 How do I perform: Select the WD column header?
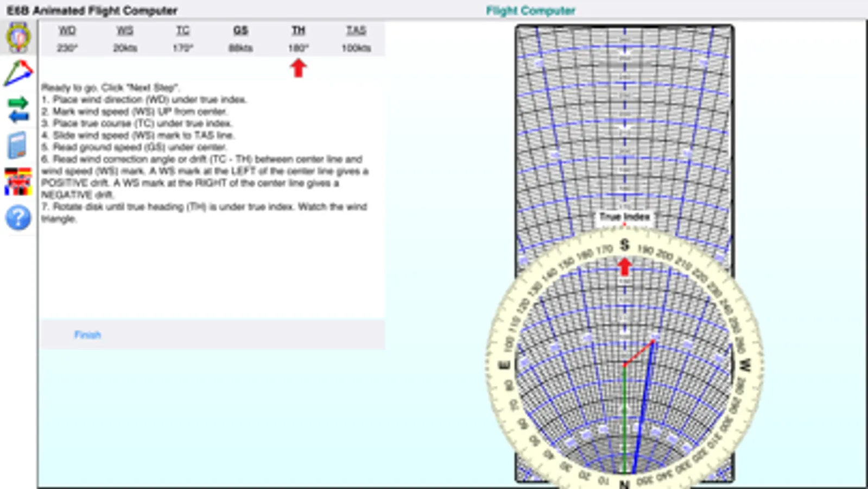tap(67, 30)
